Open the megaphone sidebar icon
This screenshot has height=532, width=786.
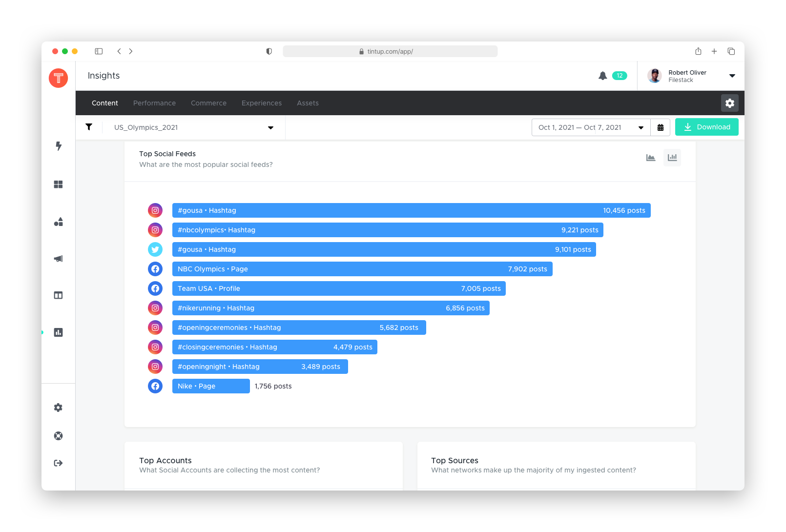[x=58, y=259]
